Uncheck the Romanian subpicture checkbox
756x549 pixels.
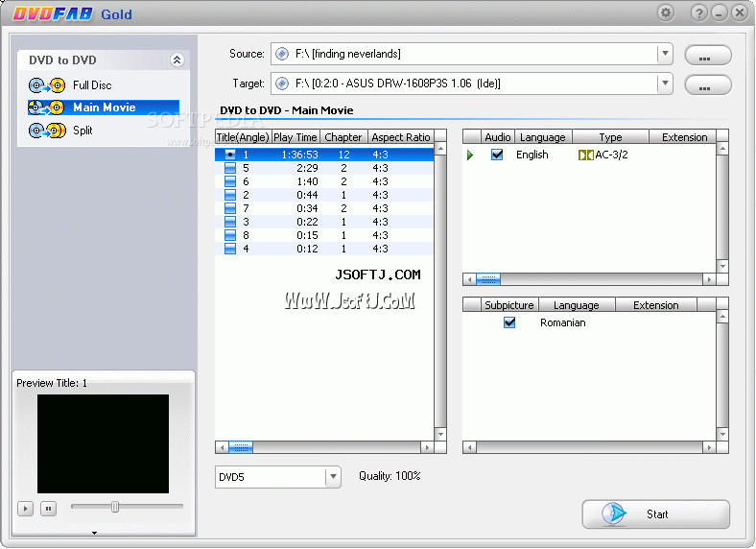coord(509,322)
